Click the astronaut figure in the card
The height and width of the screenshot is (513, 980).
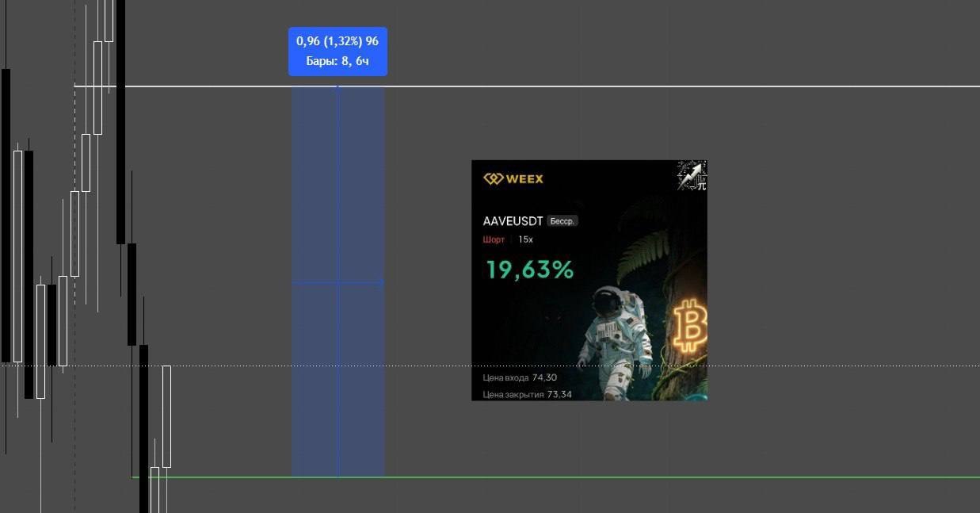(x=614, y=341)
